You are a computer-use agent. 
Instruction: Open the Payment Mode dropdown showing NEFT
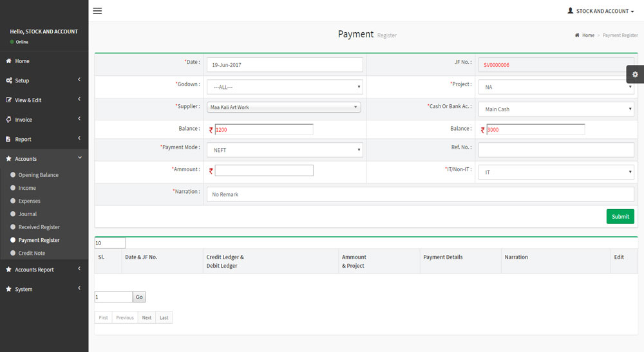285,150
